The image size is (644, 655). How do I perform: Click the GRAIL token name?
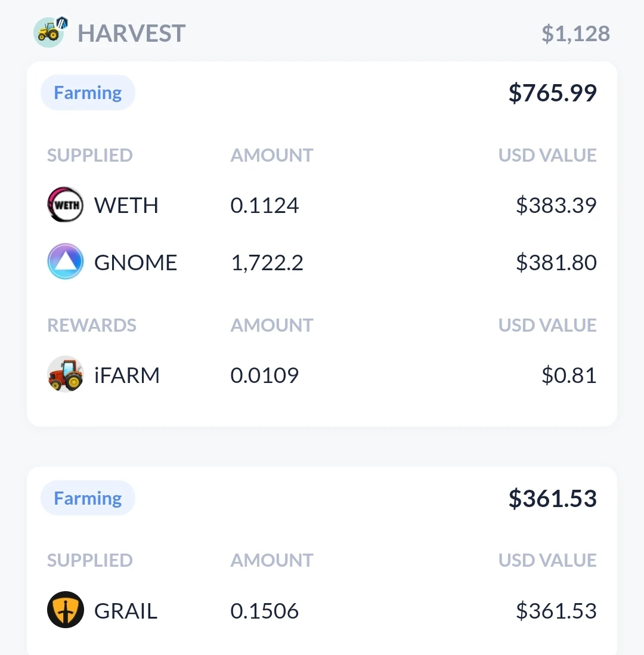tap(126, 611)
